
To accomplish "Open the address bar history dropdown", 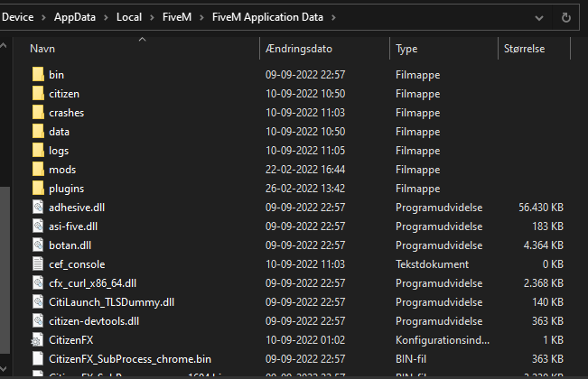I will 539,18.
